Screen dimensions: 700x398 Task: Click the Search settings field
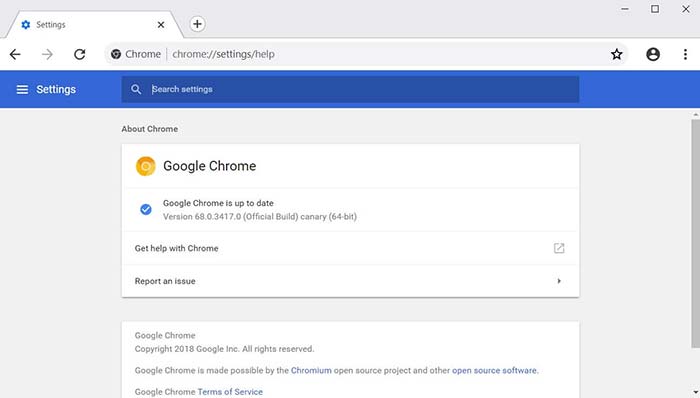pyautogui.click(x=350, y=89)
